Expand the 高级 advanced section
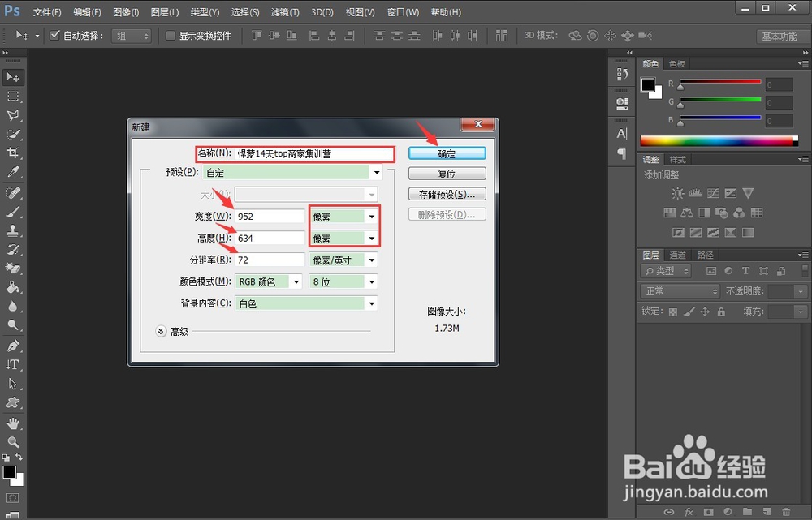The image size is (812, 520). coord(161,331)
